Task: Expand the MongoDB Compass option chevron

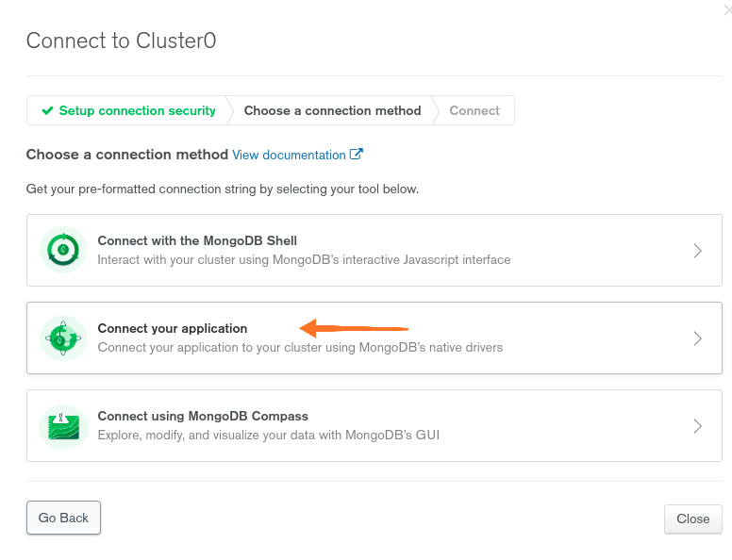Action: pyautogui.click(x=697, y=426)
